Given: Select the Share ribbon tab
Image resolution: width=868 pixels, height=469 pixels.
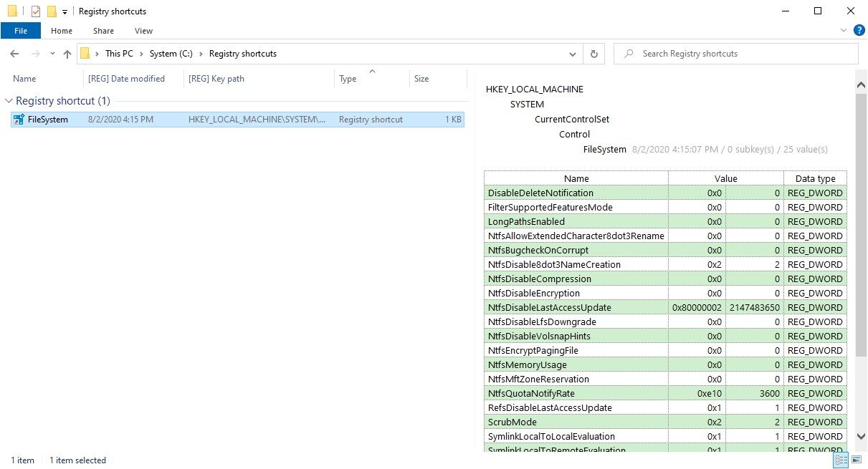Looking at the screenshot, I should pyautogui.click(x=103, y=31).
